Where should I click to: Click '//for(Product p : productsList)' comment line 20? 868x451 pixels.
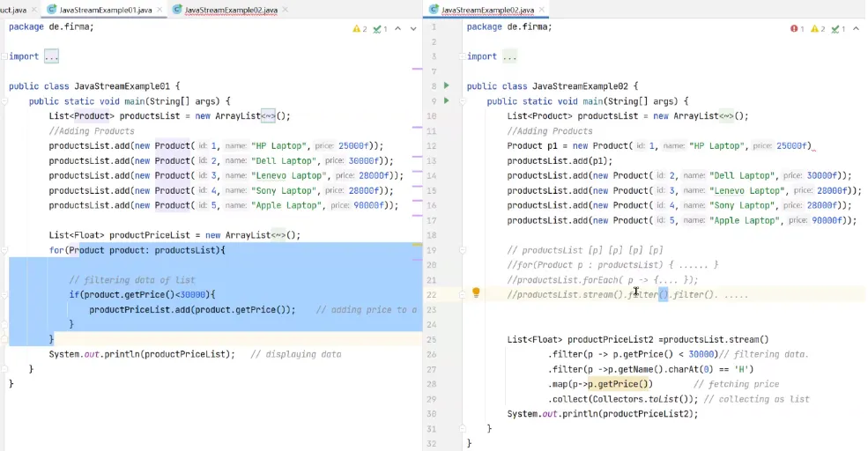click(584, 265)
